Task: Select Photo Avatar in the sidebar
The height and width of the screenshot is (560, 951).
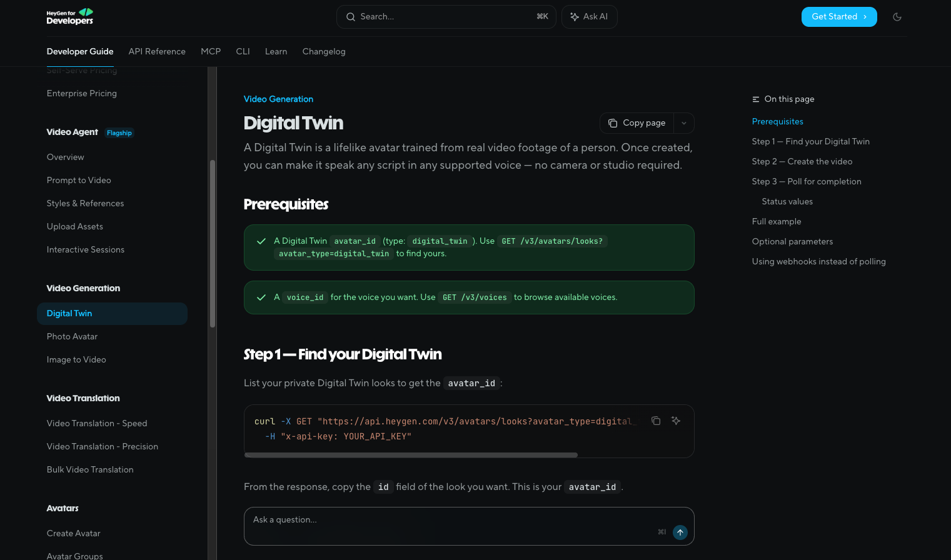Action: 72,336
